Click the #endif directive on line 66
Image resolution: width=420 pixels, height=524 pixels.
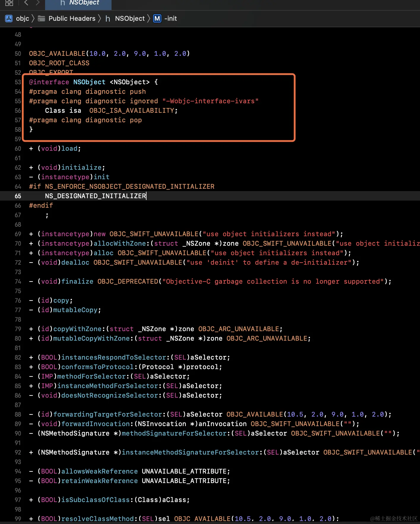pyautogui.click(x=41, y=206)
